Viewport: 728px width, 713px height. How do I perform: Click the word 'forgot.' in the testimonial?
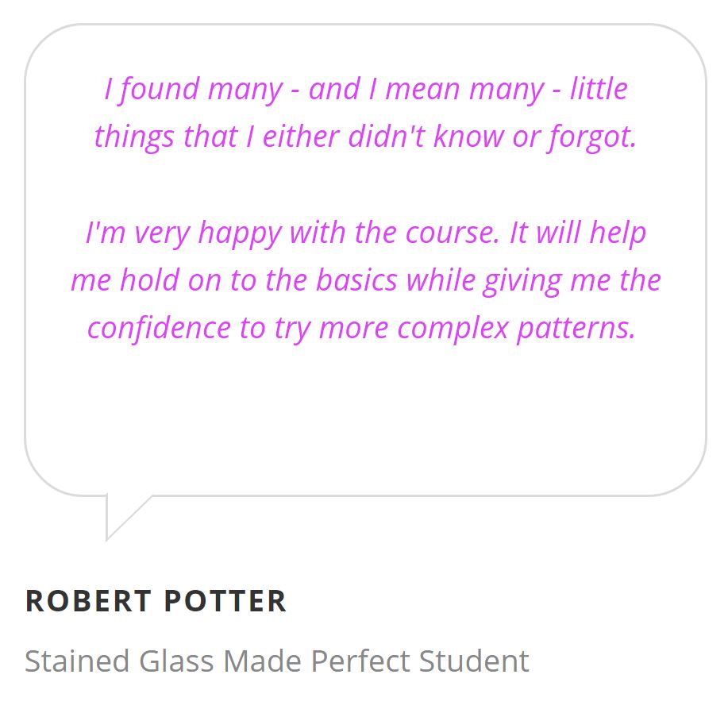click(x=592, y=138)
